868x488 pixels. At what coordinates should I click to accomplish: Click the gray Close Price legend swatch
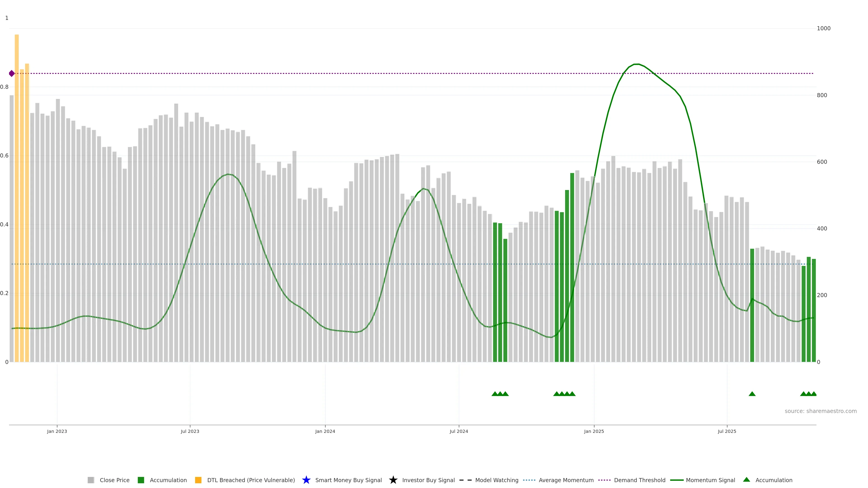[x=91, y=480]
